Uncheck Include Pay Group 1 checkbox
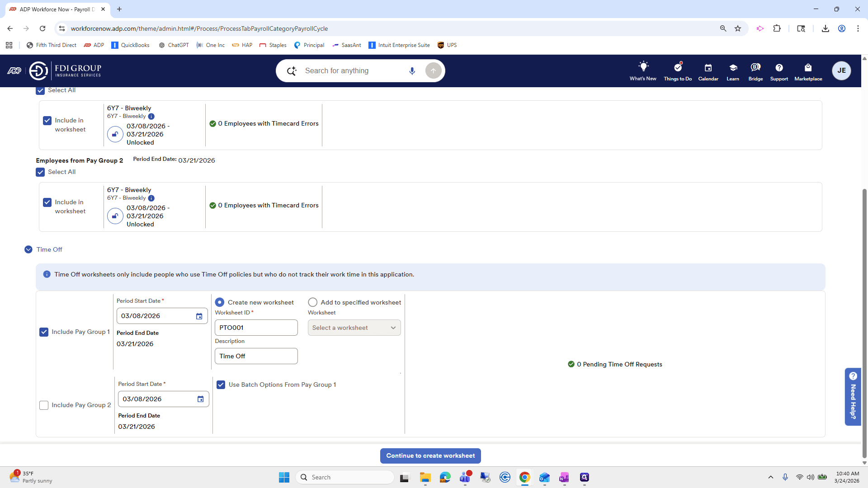Viewport: 868px width, 488px height. coord(44,332)
